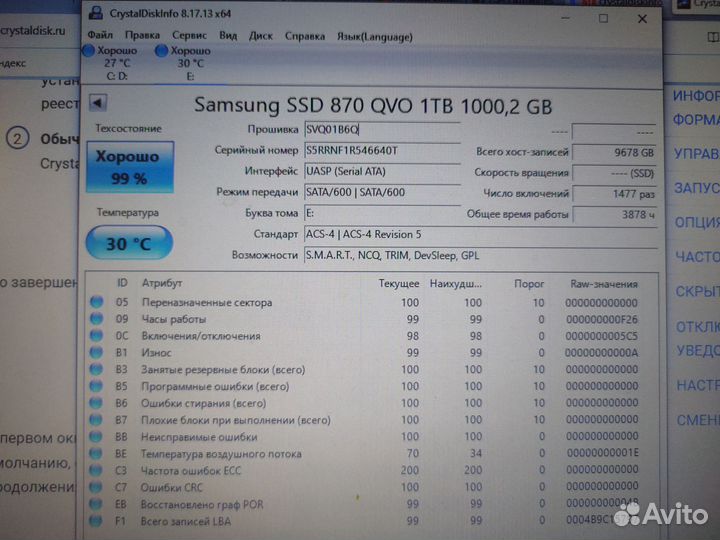Click status icon for Переназначенные сектора row
Viewport: 720px width, 540px height.
[x=96, y=302]
